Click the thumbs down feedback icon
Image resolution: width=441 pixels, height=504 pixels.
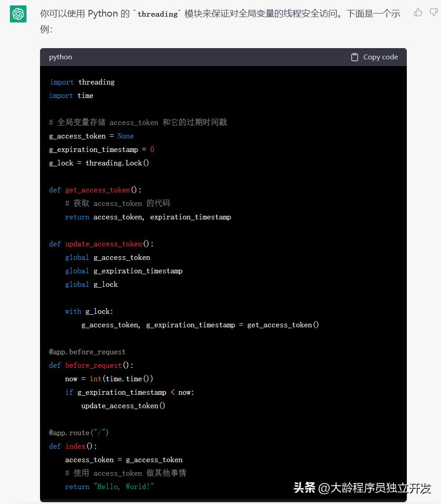[x=433, y=13]
